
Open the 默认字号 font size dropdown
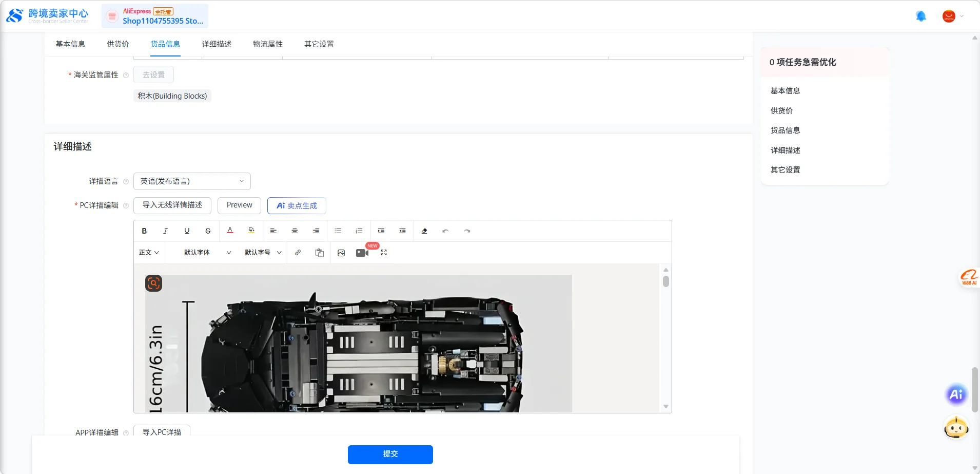[x=263, y=253]
